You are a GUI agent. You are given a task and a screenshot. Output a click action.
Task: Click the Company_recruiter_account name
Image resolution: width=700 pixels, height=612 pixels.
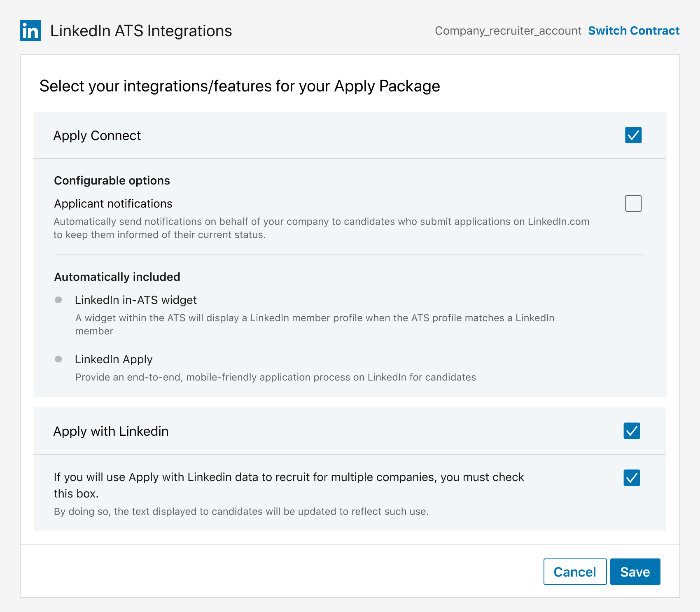tap(508, 31)
